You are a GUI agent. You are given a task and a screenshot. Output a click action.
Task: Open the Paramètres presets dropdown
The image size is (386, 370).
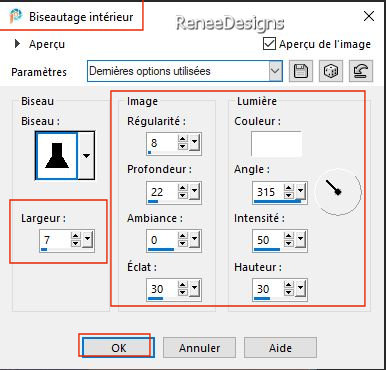pyautogui.click(x=275, y=71)
